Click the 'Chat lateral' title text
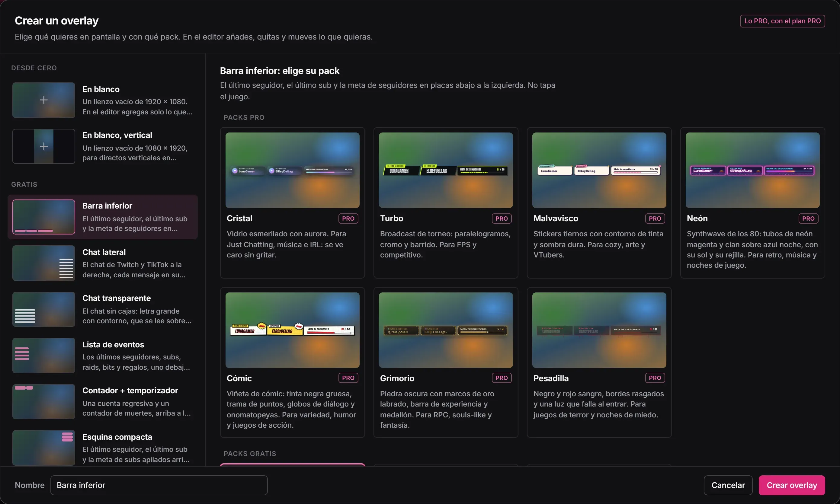Viewport: 840px width, 504px height. click(104, 252)
